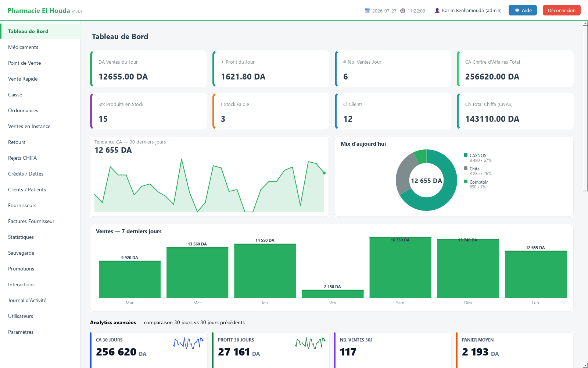Click the Chifa gray legend swatch
The width and height of the screenshot is (588, 368).
tap(466, 169)
